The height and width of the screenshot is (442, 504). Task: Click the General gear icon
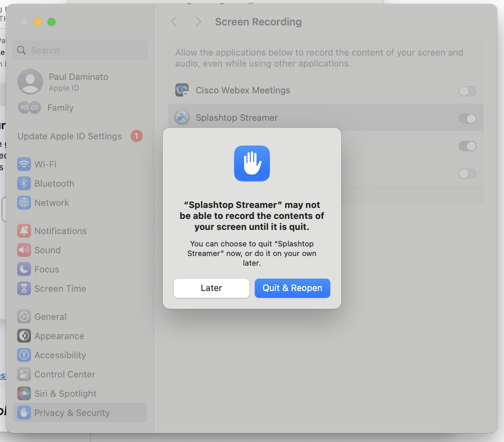click(x=24, y=317)
